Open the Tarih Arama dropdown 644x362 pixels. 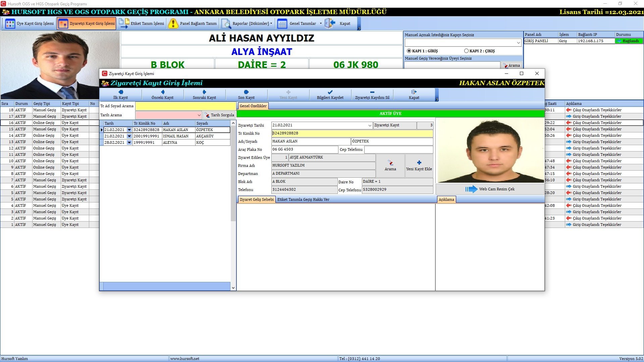(199, 115)
